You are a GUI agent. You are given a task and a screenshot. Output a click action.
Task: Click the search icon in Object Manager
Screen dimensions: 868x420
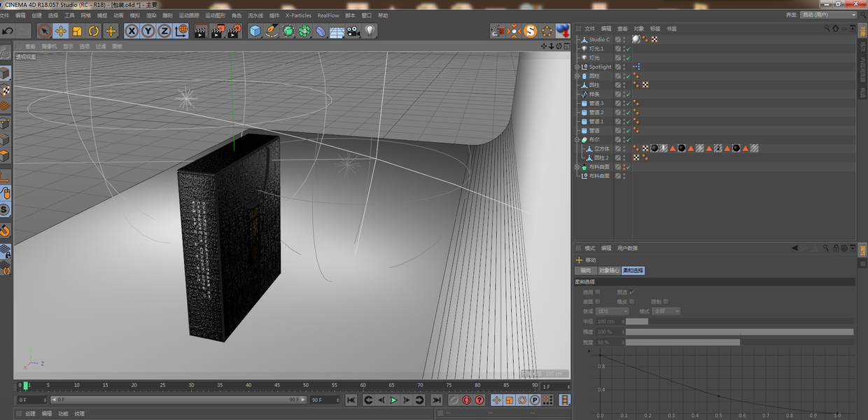point(827,29)
